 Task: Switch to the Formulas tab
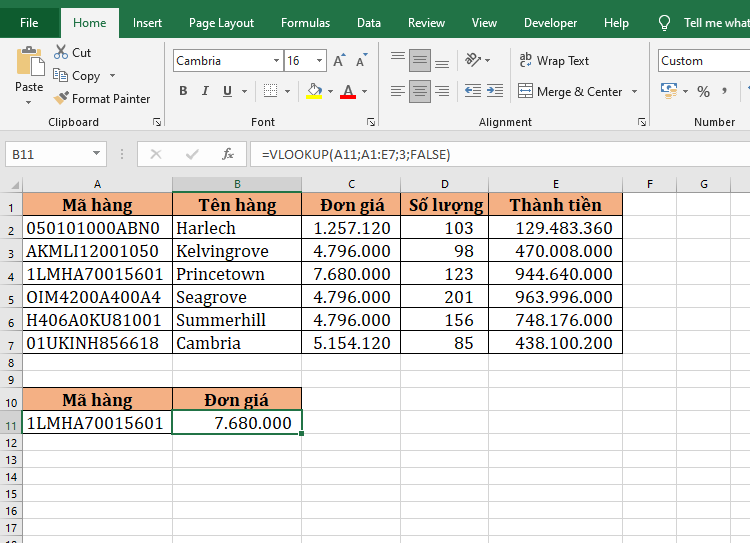[305, 23]
